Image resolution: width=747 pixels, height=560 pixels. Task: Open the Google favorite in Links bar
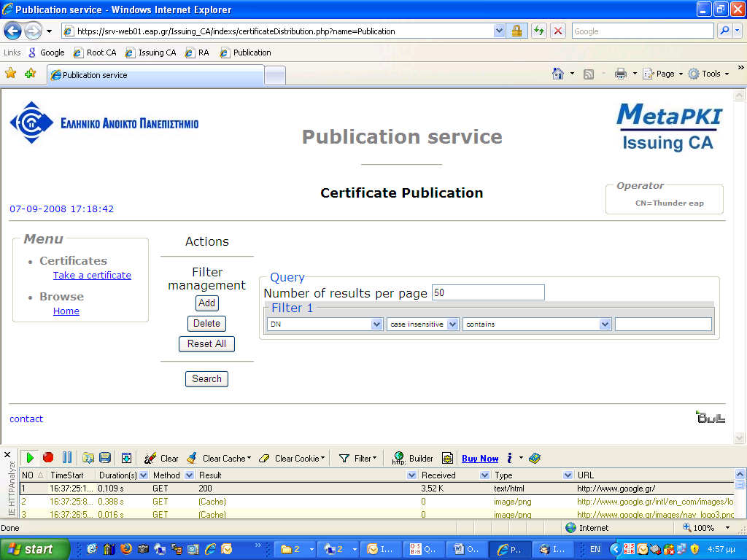[x=46, y=52]
